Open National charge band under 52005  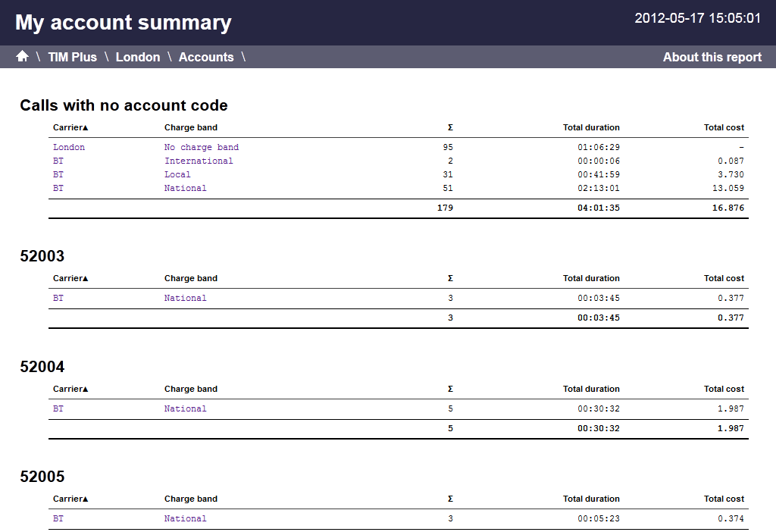coord(185,518)
